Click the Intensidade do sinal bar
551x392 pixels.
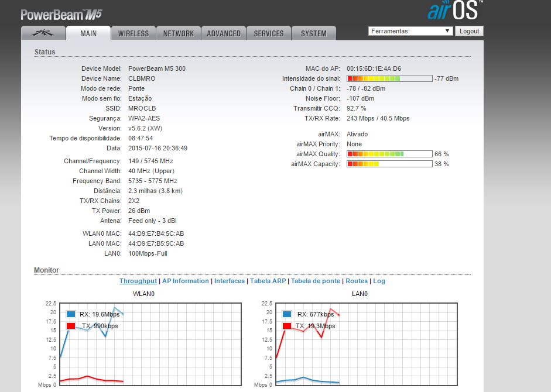click(x=389, y=78)
